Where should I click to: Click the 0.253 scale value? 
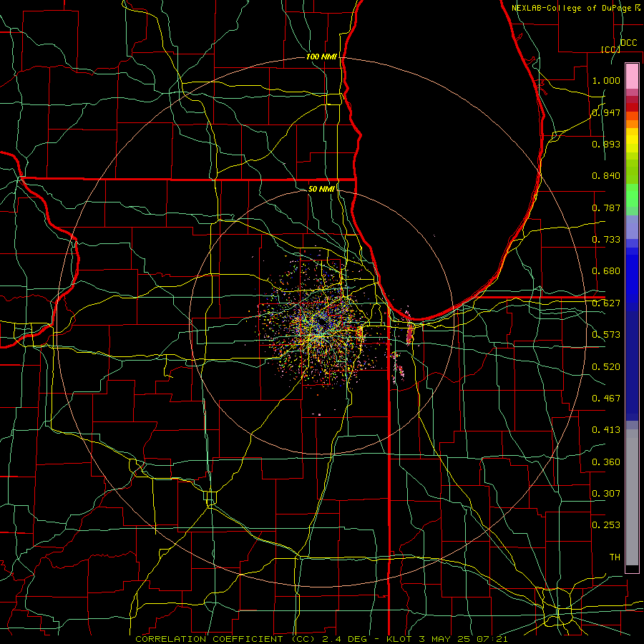606,525
